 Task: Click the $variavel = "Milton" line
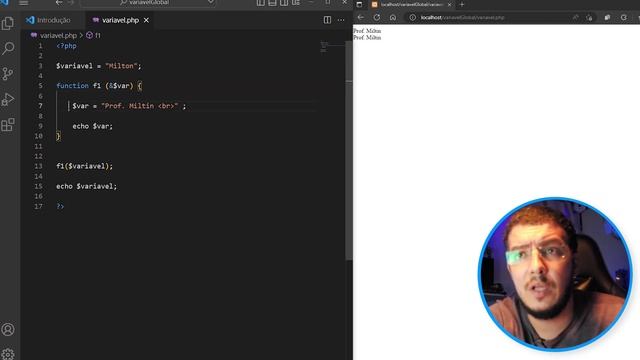(x=99, y=66)
